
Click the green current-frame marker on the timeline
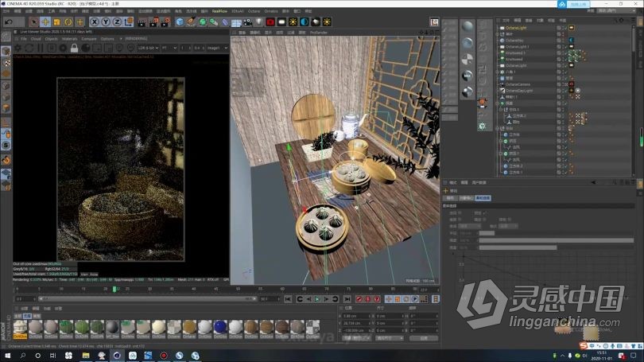click(x=114, y=290)
